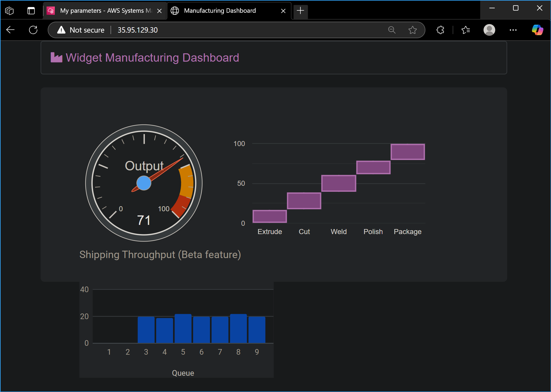Click the back navigation arrow
Screen dimensions: 551x392
coord(10,30)
